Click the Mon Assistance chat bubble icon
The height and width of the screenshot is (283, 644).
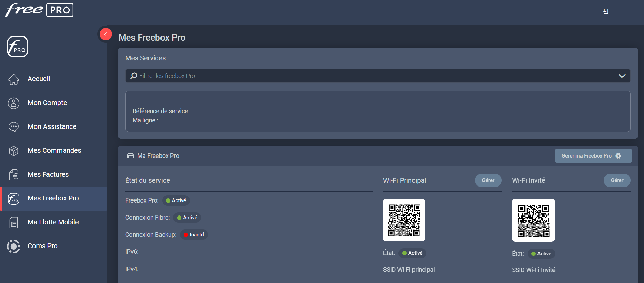click(x=14, y=127)
